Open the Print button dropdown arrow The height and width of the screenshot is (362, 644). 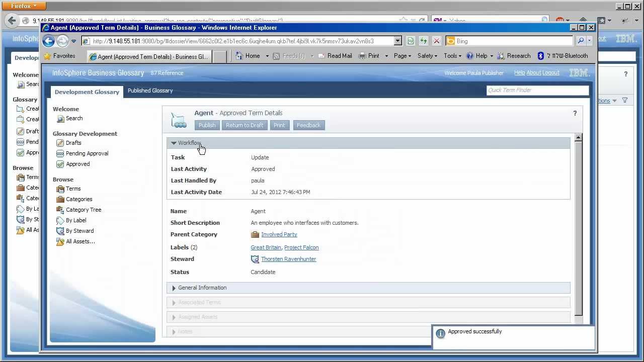[386, 56]
